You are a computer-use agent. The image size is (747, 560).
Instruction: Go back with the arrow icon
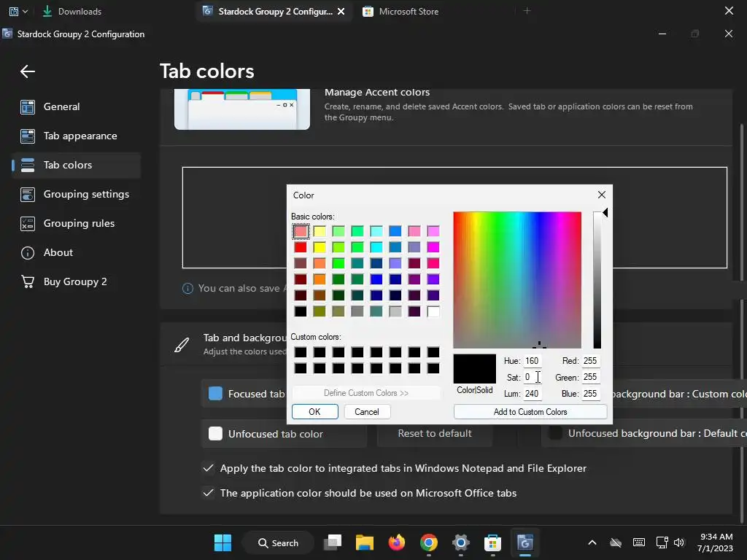pos(28,71)
